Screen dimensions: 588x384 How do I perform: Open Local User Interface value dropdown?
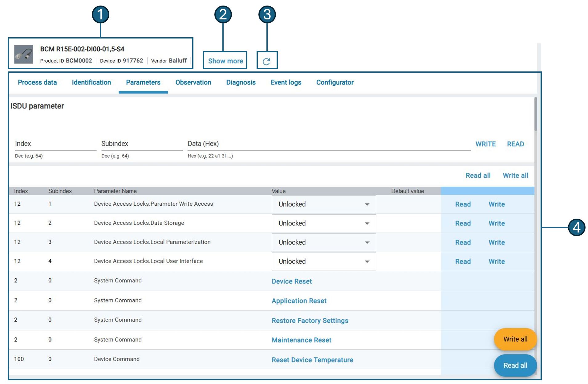pyautogui.click(x=323, y=261)
